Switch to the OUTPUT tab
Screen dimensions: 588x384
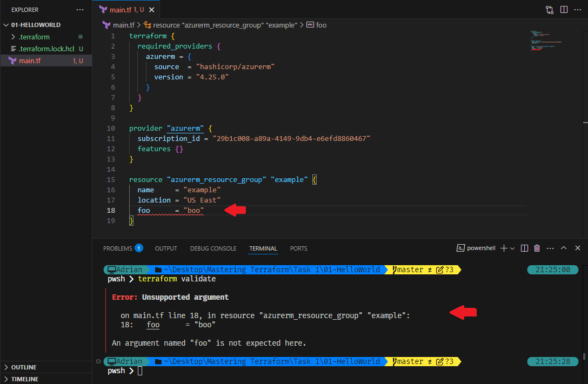pos(166,248)
